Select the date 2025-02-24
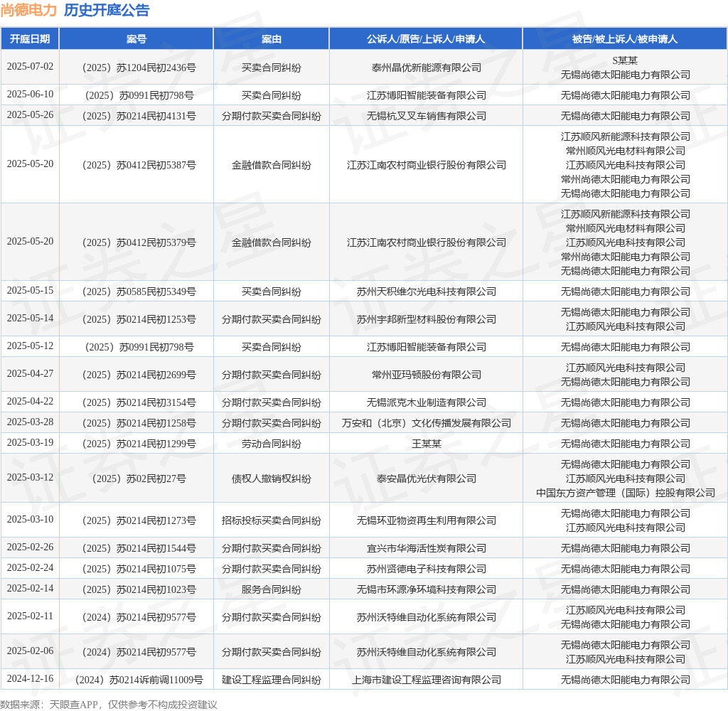Image resolution: width=728 pixels, height=711 pixels. [30, 567]
